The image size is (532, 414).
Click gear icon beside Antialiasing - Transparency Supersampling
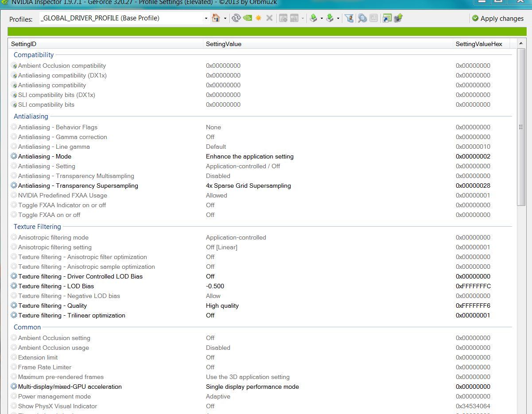point(14,186)
